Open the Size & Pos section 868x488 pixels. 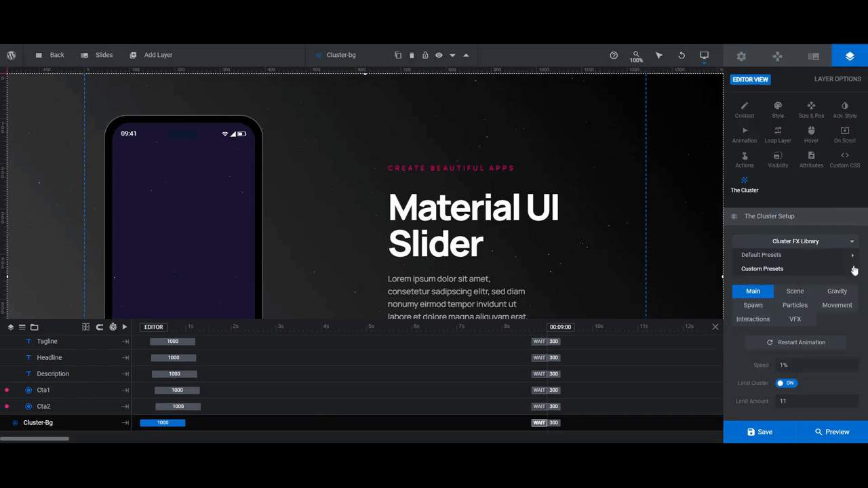811,110
